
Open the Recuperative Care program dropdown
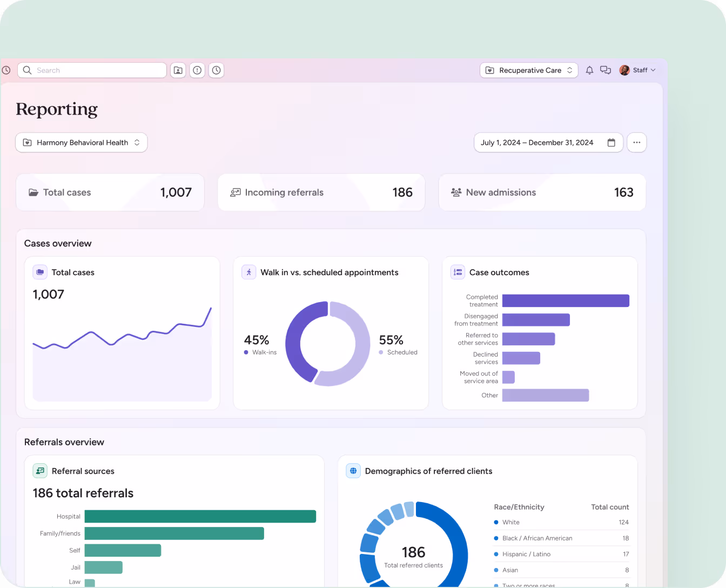(529, 70)
